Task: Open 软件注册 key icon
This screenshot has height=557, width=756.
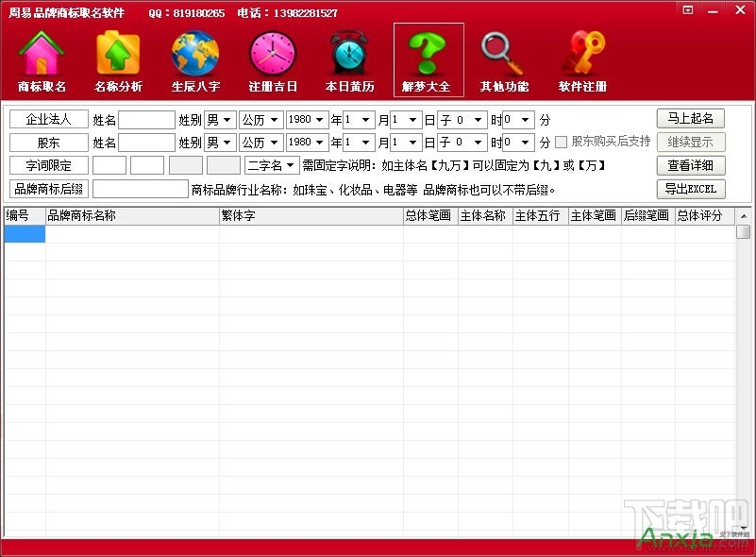Action: click(x=582, y=59)
